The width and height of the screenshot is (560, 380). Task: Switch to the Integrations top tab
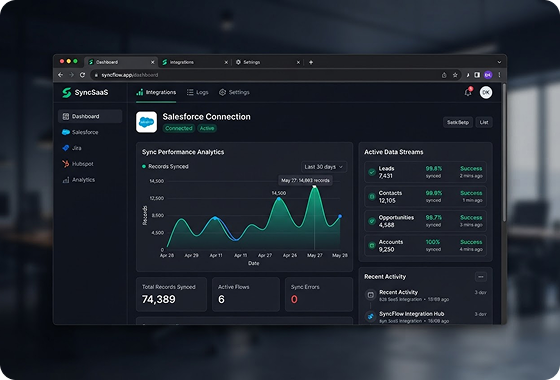pos(156,92)
